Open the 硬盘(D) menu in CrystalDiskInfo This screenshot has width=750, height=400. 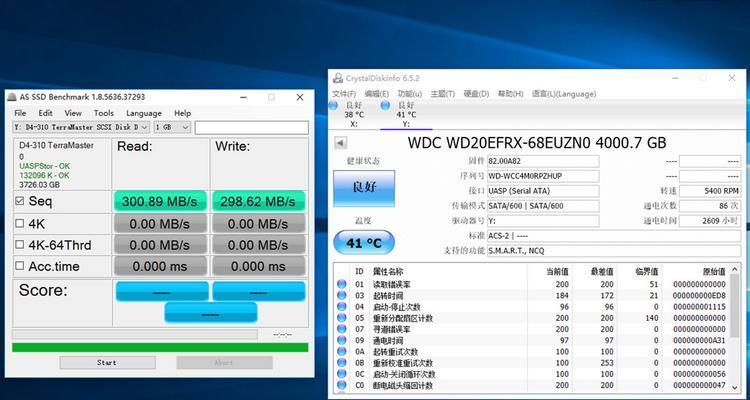(476, 94)
